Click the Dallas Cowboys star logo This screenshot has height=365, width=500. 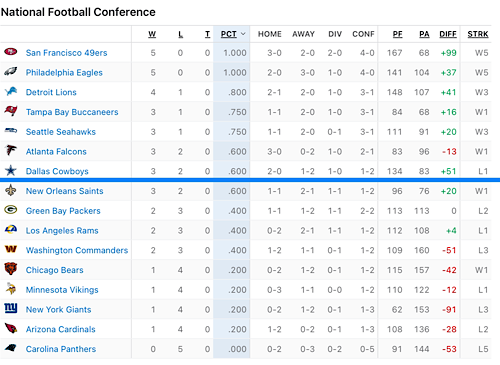coord(11,170)
